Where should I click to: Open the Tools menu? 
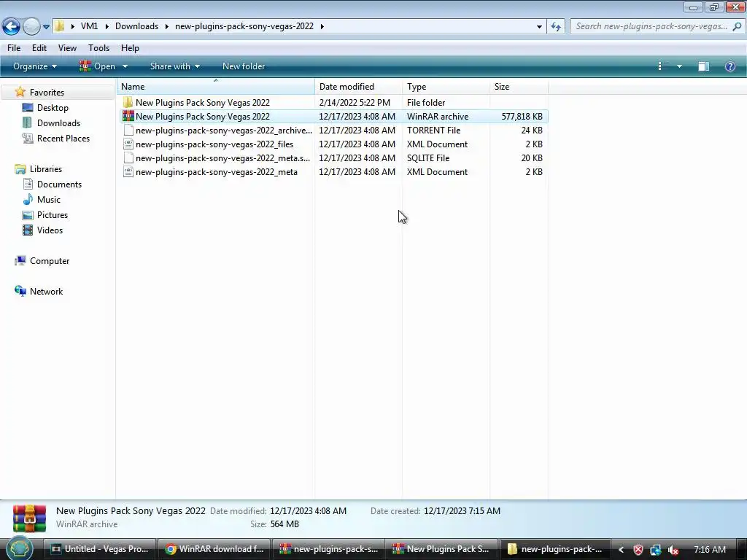pyautogui.click(x=98, y=48)
